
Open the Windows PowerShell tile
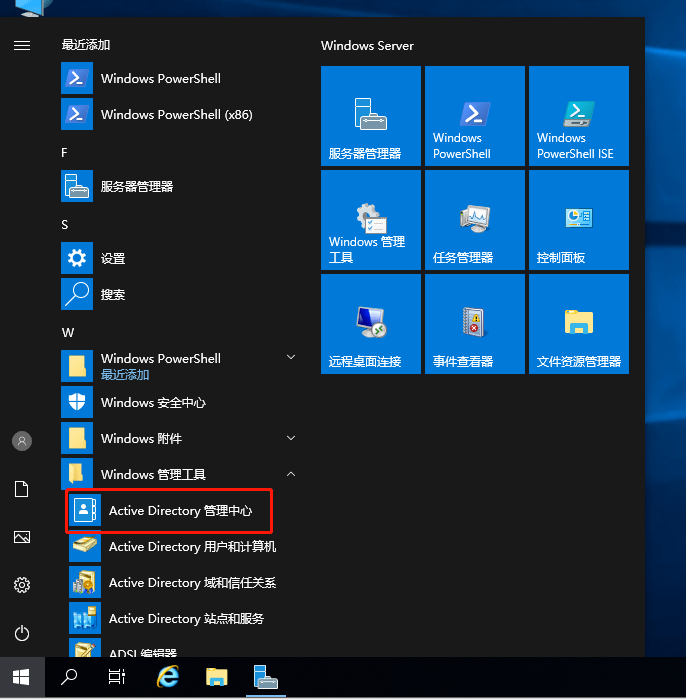[x=475, y=116]
